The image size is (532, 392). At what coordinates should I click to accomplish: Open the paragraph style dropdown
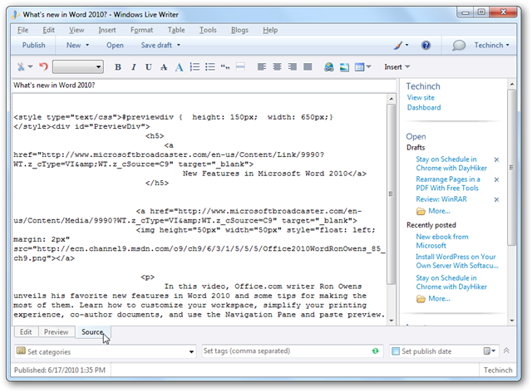coord(78,66)
